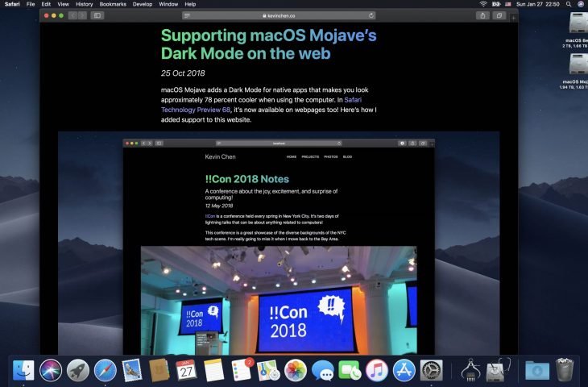Open System Preferences gear in Dock
The width and height of the screenshot is (588, 387).
(431, 371)
